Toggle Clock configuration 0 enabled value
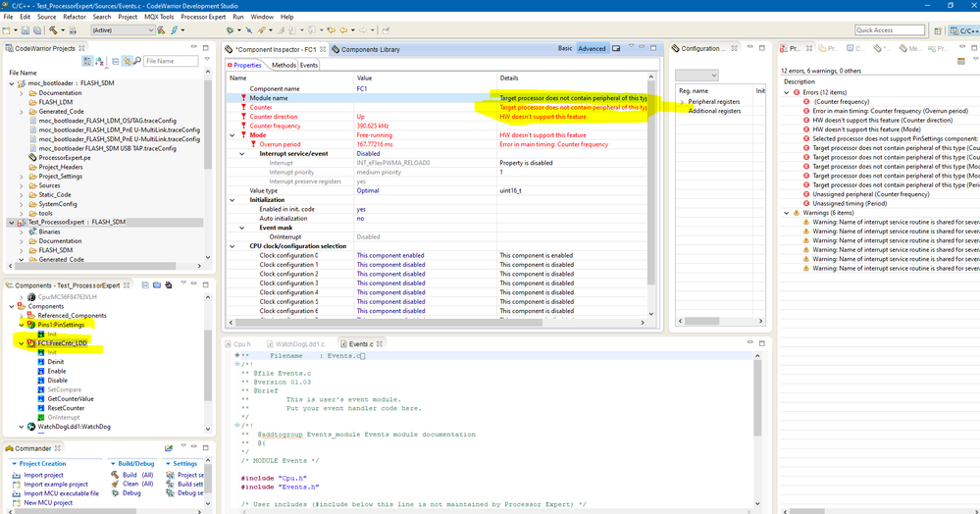Screen dimensions: 980x514 point(390,255)
